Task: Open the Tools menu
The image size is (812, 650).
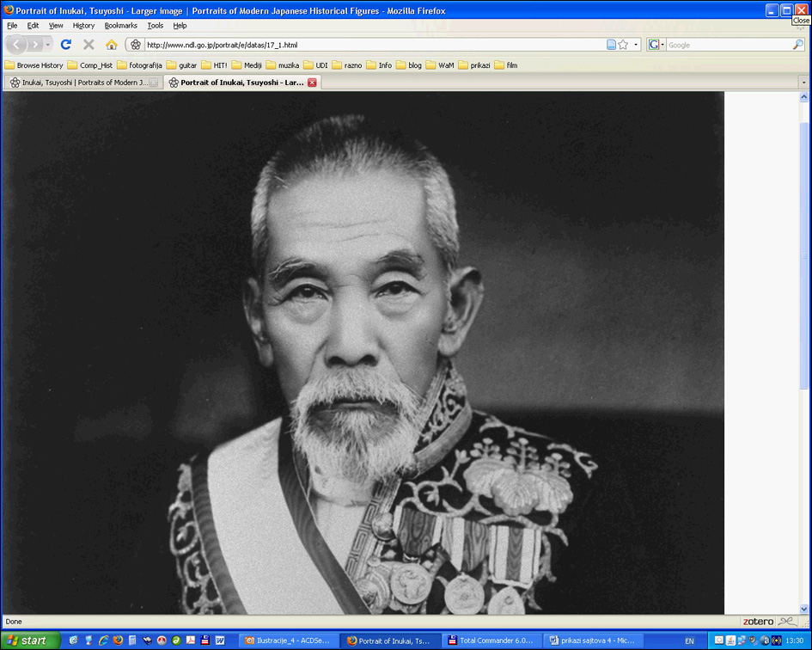Action: coord(155,26)
